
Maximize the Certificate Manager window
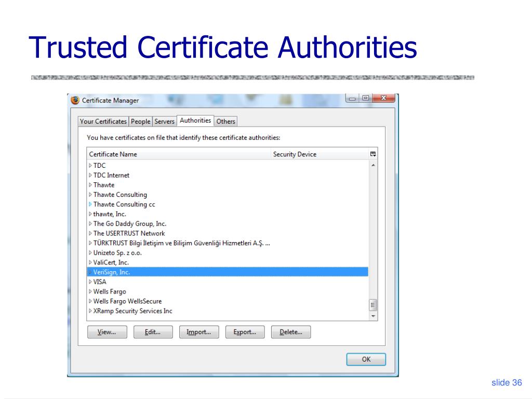365,98
